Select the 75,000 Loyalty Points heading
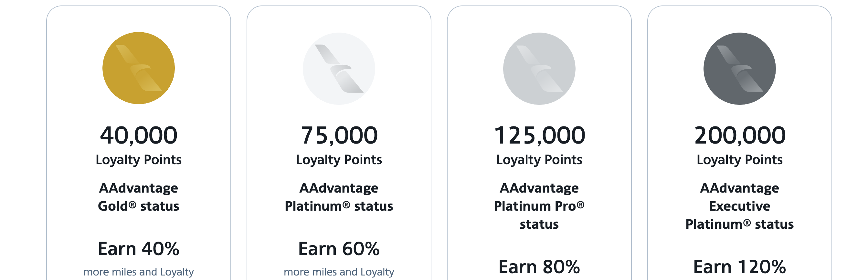The height and width of the screenshot is (280, 868). pos(339,135)
